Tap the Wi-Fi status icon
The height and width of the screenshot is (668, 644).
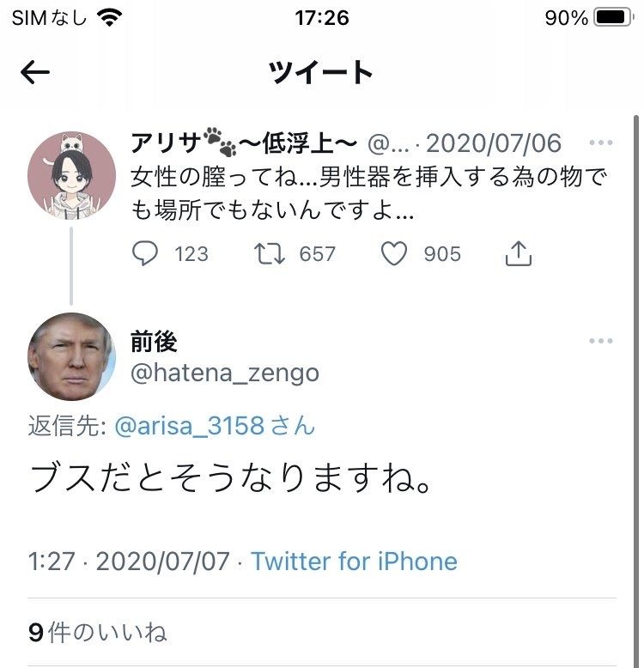click(110, 18)
